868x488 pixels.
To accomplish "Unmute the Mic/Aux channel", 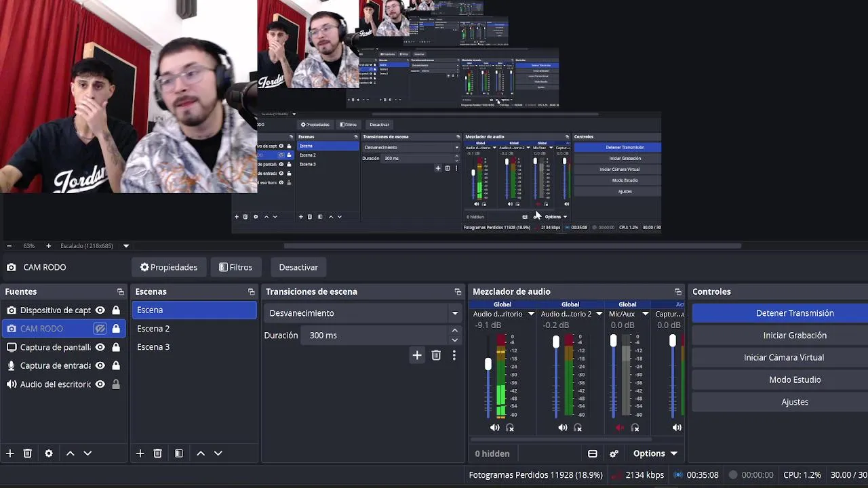I will point(619,428).
